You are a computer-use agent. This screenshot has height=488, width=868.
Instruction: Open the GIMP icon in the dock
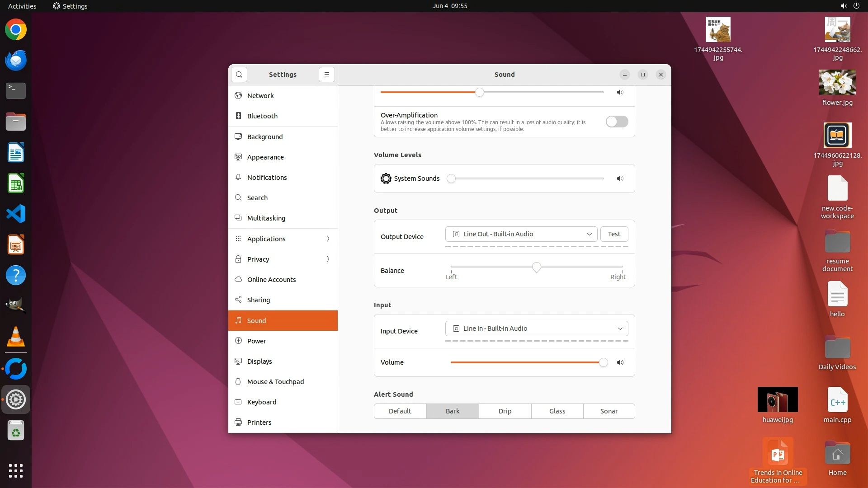click(16, 306)
